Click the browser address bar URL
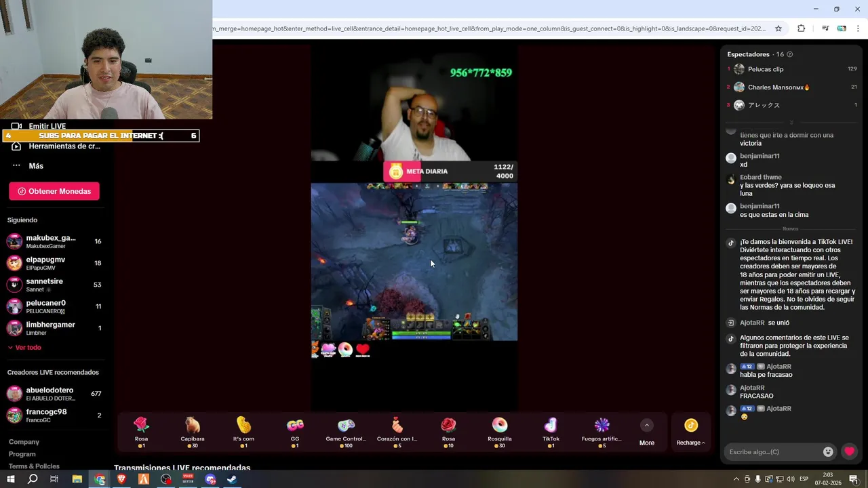This screenshot has width=868, height=488. pyautogui.click(x=490, y=28)
